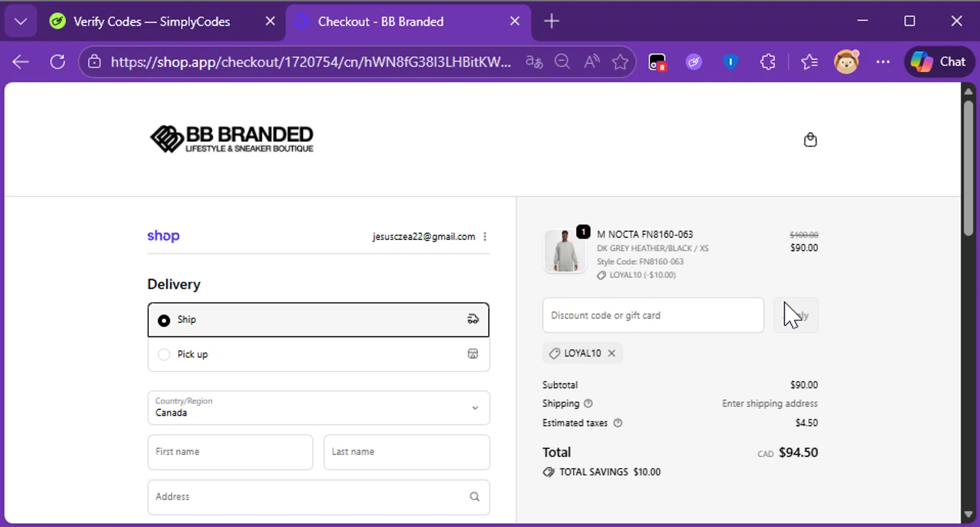980x527 pixels.
Task: Open the translate page icon
Action: click(x=534, y=62)
